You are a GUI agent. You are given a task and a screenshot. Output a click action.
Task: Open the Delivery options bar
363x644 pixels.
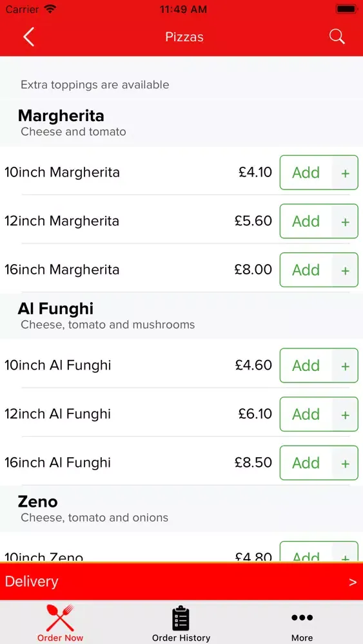181,582
